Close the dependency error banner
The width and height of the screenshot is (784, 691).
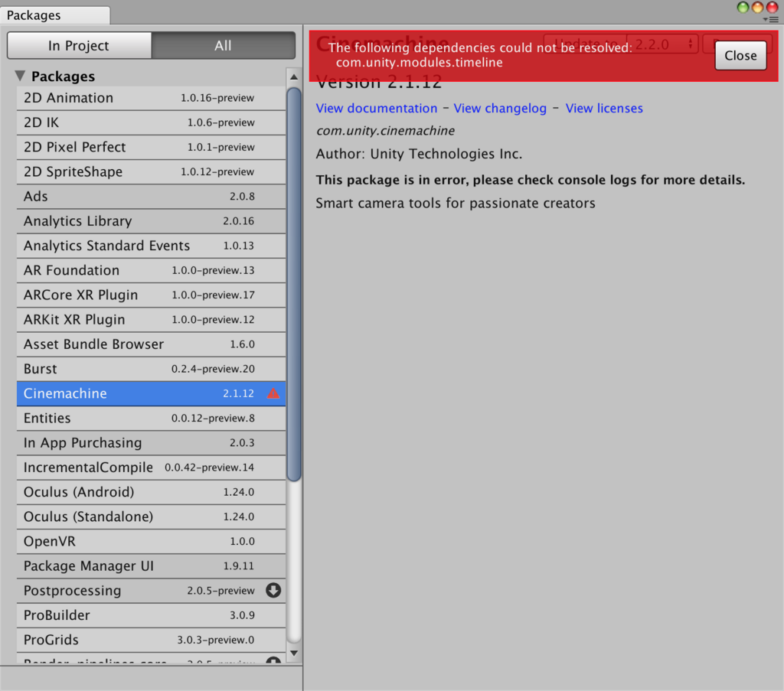[740, 55]
